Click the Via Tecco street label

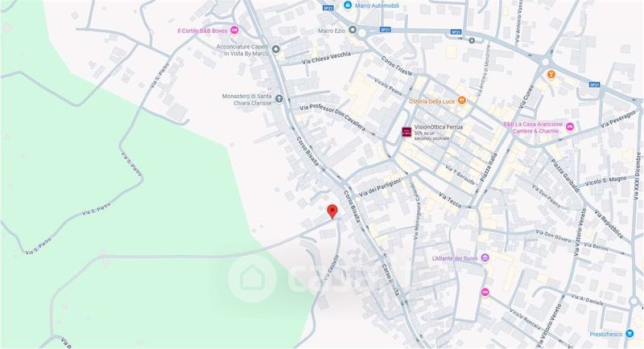(x=450, y=199)
